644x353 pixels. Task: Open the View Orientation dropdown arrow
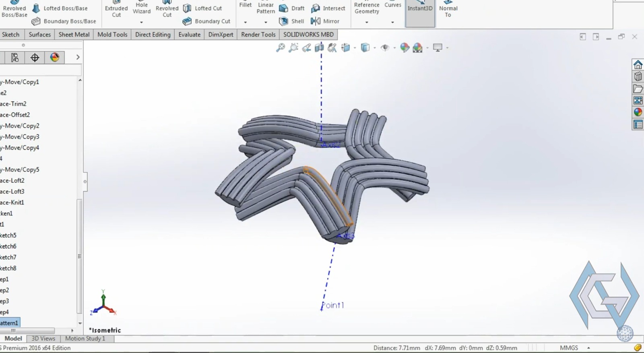pos(355,48)
